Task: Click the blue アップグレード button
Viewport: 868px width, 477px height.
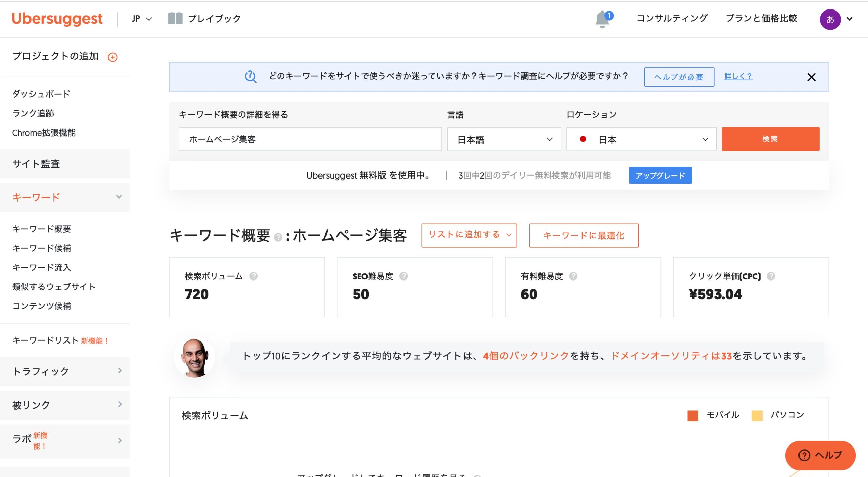Action: (660, 175)
